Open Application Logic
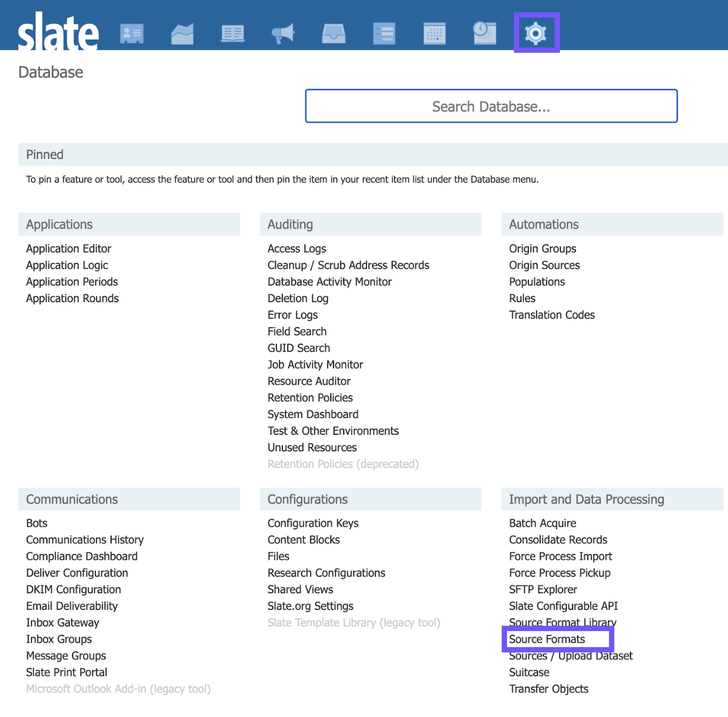This screenshot has width=728, height=717. (x=67, y=265)
